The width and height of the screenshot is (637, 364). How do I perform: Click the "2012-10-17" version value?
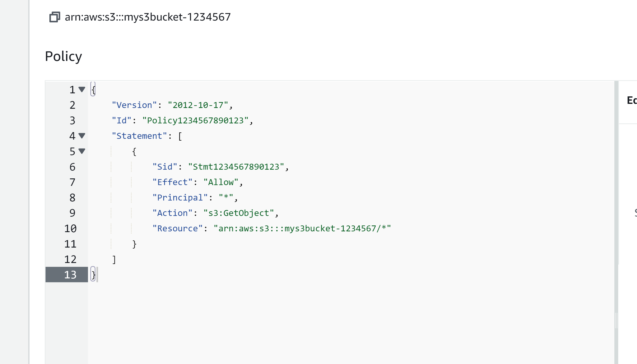[x=198, y=105]
